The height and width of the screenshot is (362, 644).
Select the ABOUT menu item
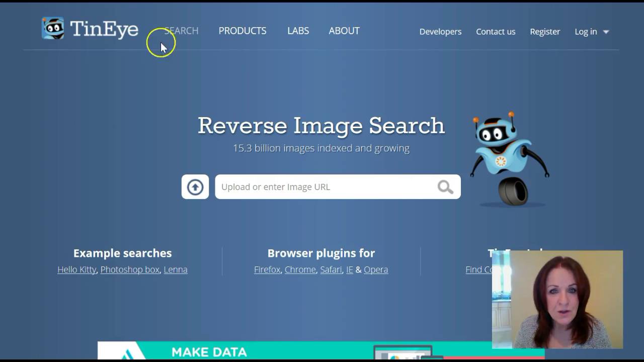pyautogui.click(x=344, y=31)
